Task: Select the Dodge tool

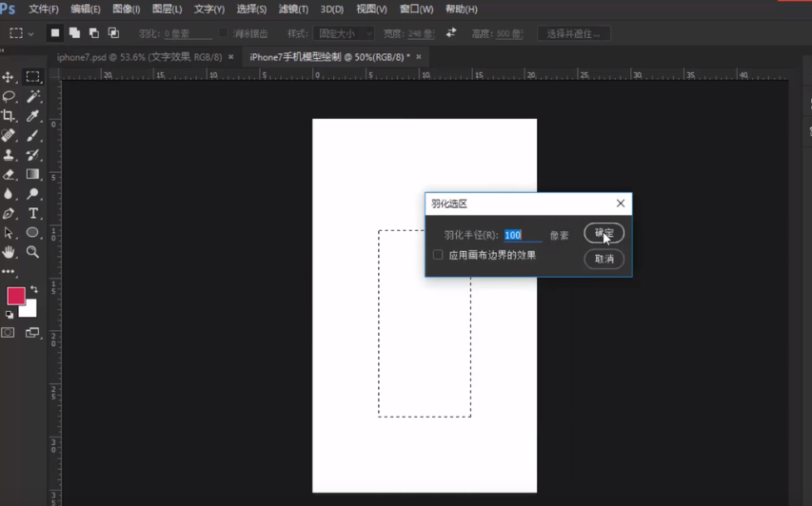Action: (x=32, y=194)
